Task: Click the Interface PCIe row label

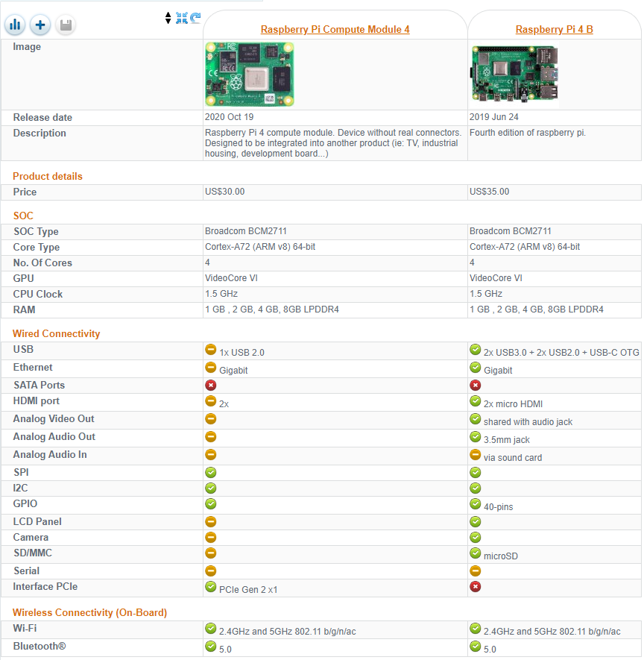Action: [x=45, y=586]
